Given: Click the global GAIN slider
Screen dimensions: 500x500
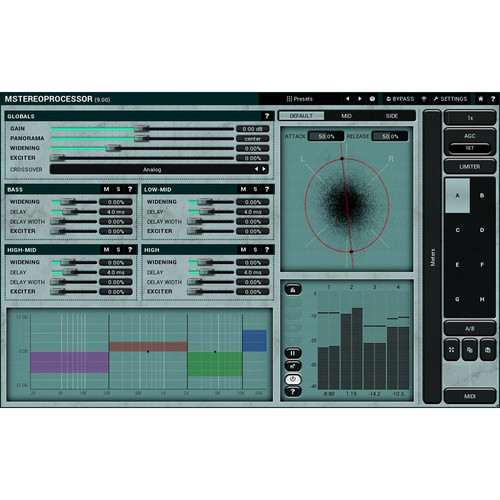Looking at the screenshot, I should pyautogui.click(x=142, y=129).
